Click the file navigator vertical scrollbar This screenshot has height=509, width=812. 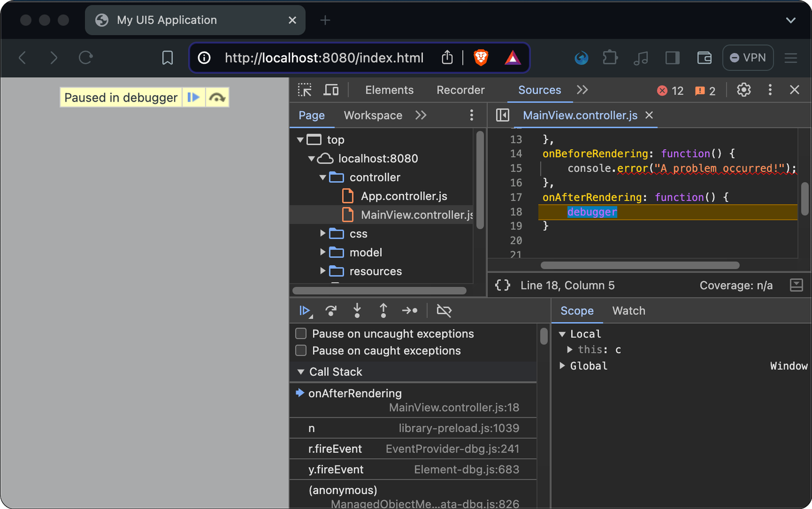click(480, 180)
